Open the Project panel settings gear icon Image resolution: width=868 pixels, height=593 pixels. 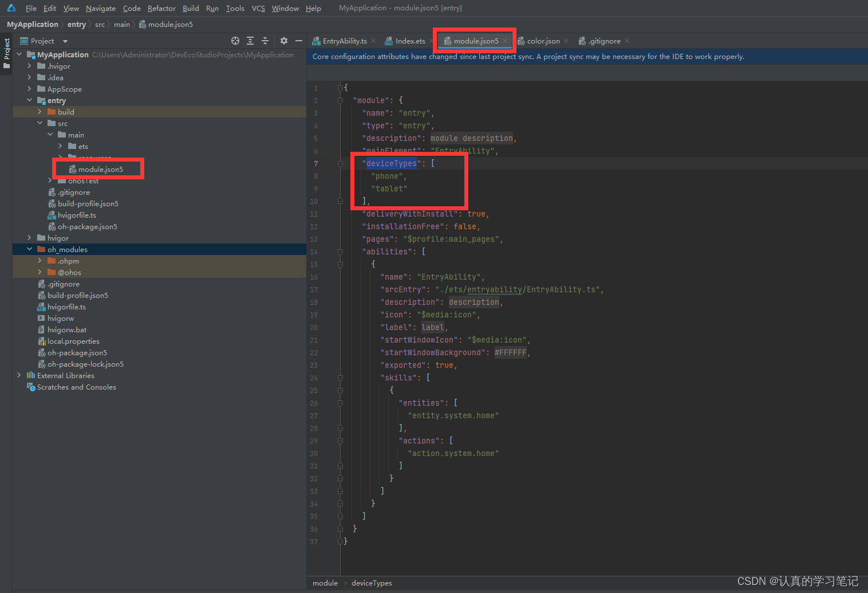[283, 41]
